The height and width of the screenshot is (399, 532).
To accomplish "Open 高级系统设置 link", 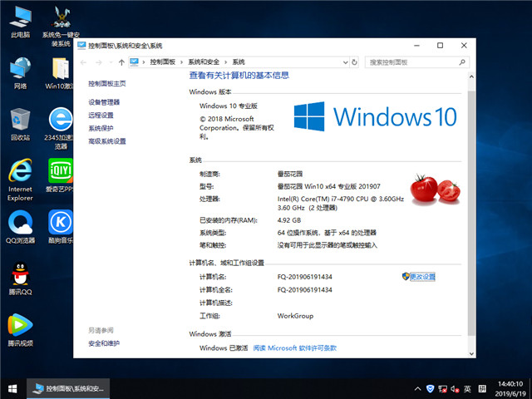I will coord(107,141).
